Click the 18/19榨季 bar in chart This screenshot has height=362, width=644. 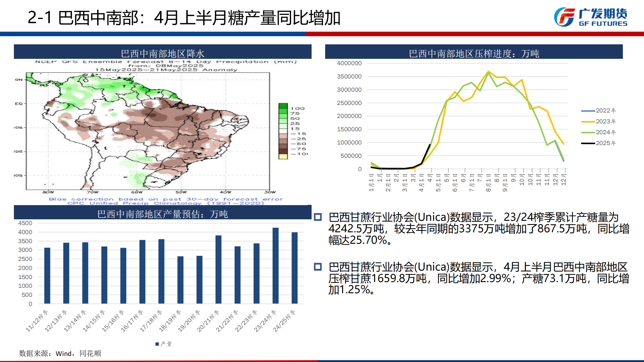[x=180, y=280]
